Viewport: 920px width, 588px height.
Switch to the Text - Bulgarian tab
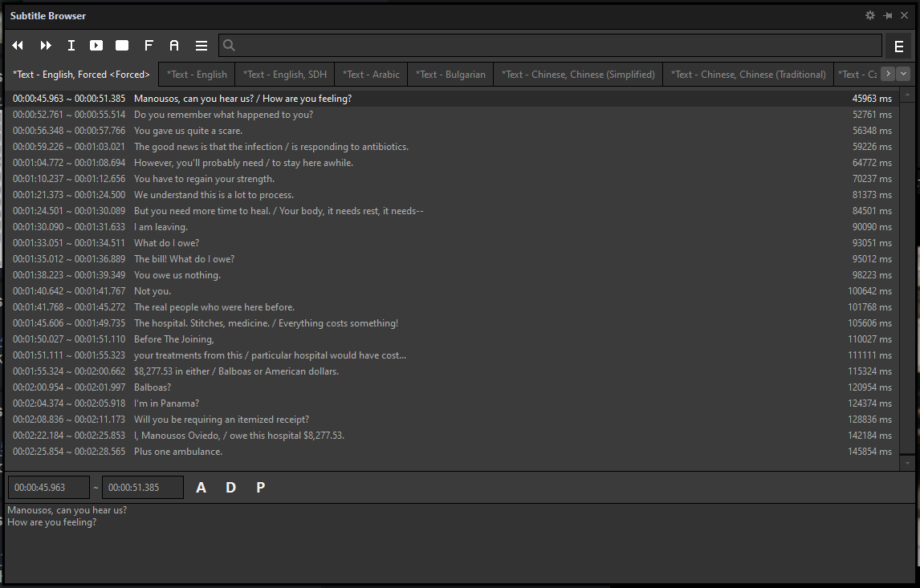(x=450, y=75)
